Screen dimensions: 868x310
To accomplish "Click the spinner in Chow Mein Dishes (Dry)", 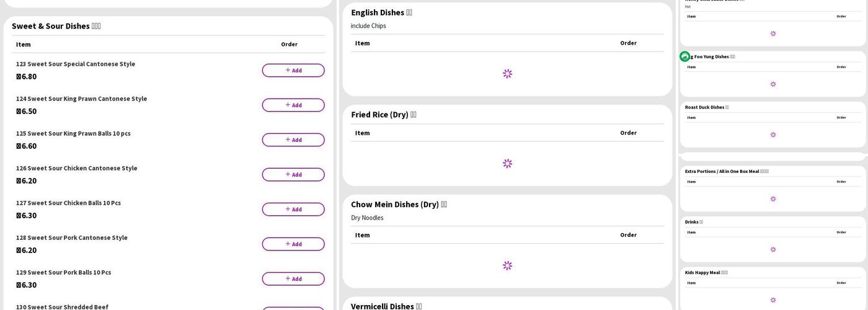I will (507, 265).
